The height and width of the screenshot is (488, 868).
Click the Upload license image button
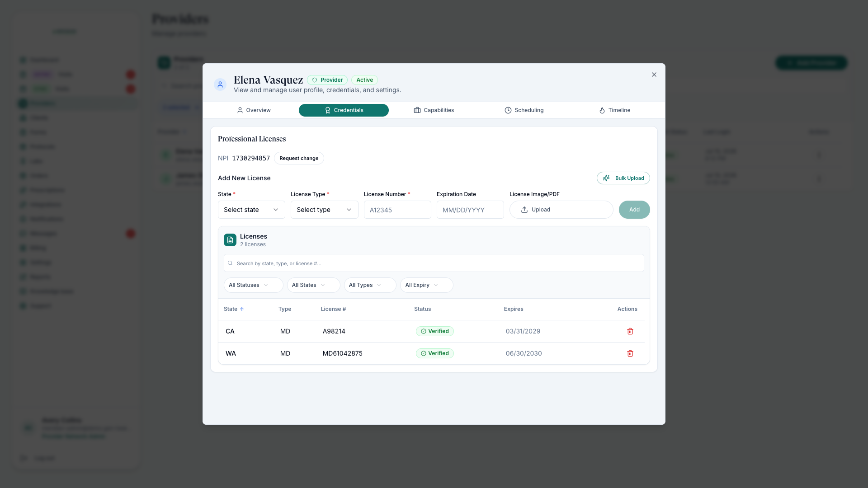pos(561,210)
